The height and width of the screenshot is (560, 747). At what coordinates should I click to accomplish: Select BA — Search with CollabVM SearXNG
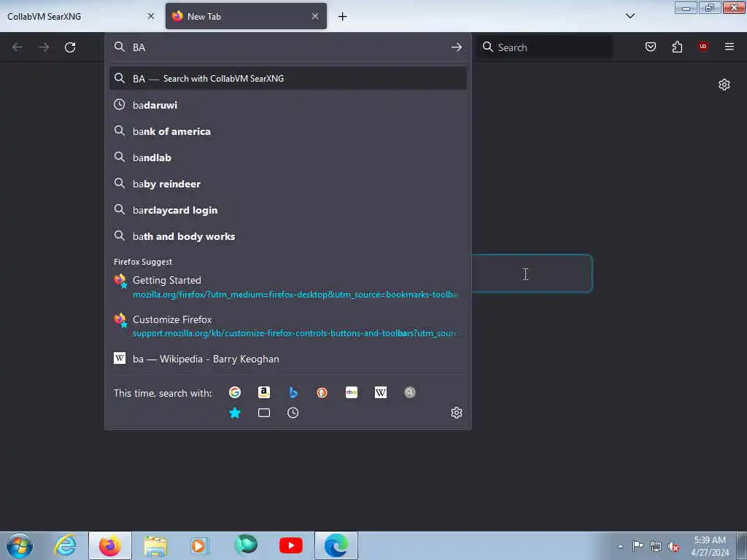(287, 79)
